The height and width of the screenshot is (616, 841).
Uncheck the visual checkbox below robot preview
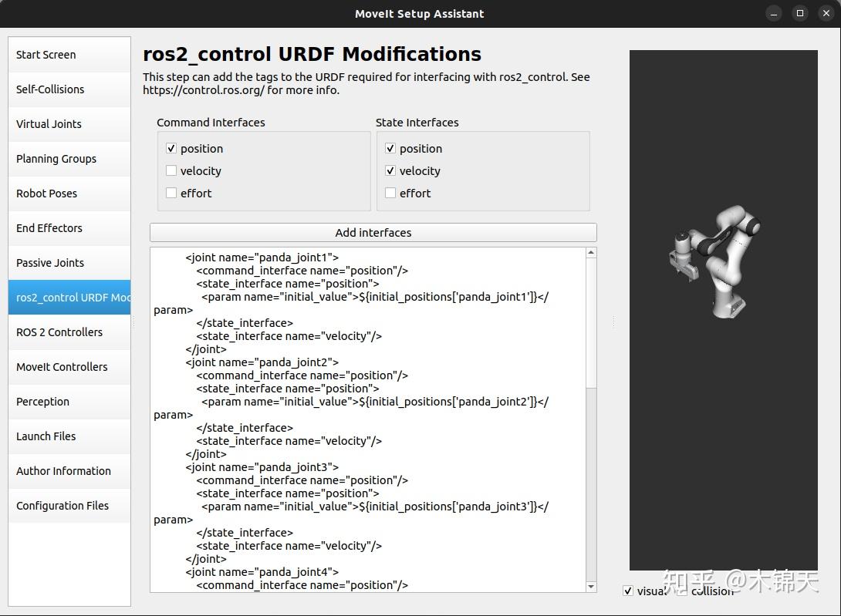pyautogui.click(x=627, y=591)
